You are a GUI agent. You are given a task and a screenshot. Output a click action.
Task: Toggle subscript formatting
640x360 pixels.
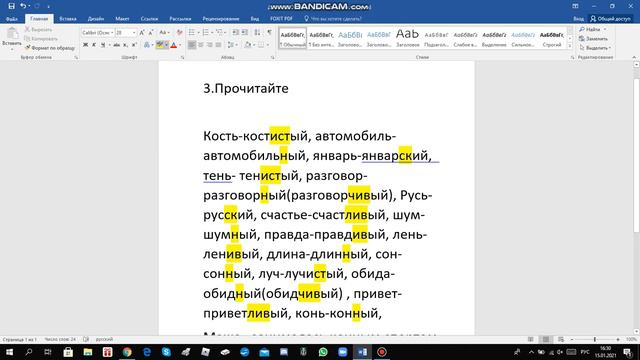click(125, 45)
